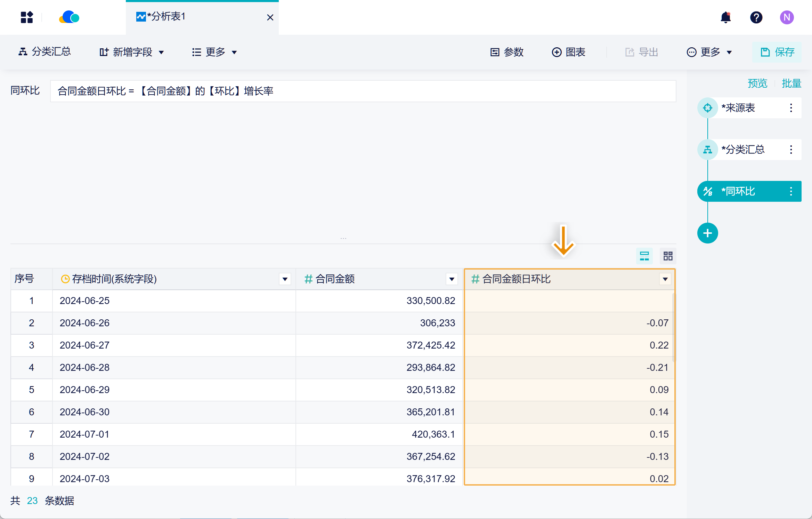
Task: Select the 来源表 flow node
Action: tap(738, 108)
